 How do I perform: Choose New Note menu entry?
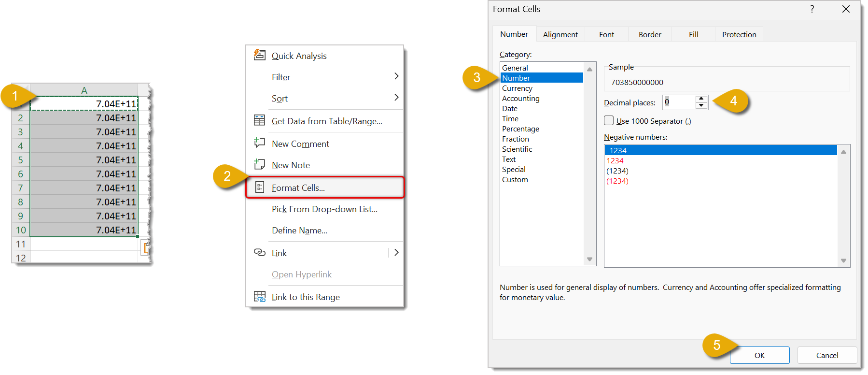coord(325,165)
